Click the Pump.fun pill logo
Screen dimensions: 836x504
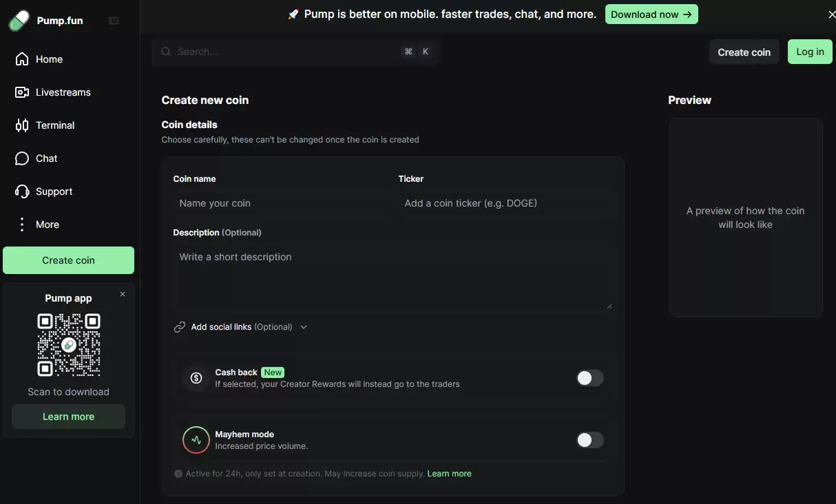(19, 21)
